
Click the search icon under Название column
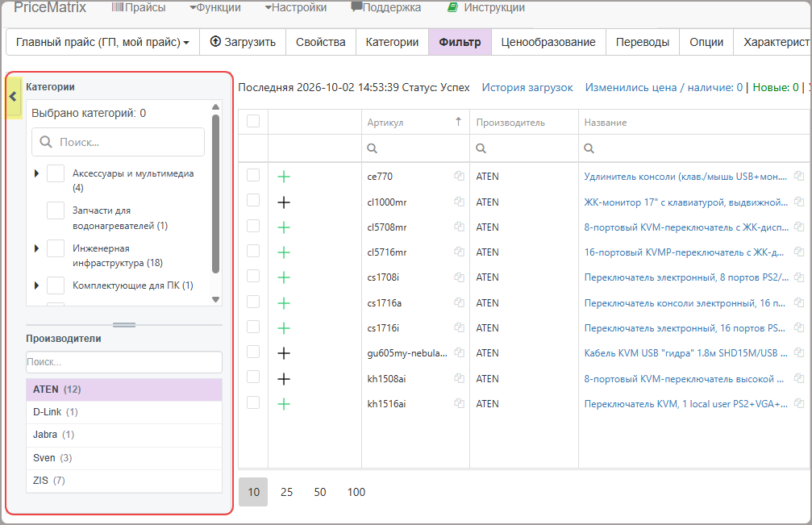tap(589, 148)
